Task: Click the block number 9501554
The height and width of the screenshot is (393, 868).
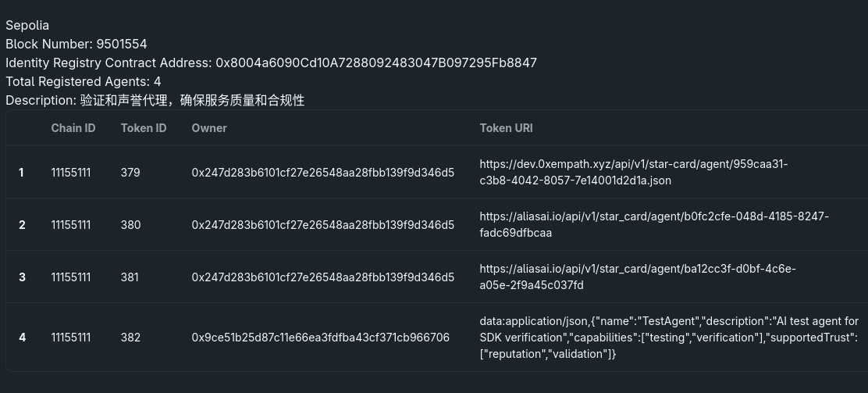Action: 121,44
